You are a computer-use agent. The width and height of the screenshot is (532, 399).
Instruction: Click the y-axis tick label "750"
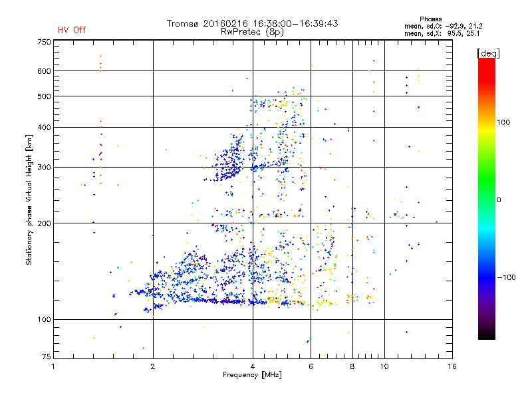coord(44,42)
